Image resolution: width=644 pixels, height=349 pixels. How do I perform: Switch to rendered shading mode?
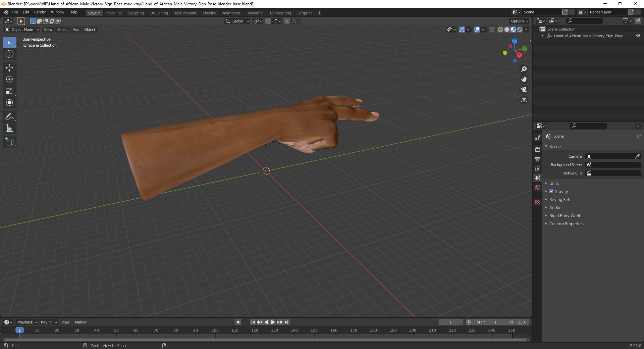tap(520, 30)
